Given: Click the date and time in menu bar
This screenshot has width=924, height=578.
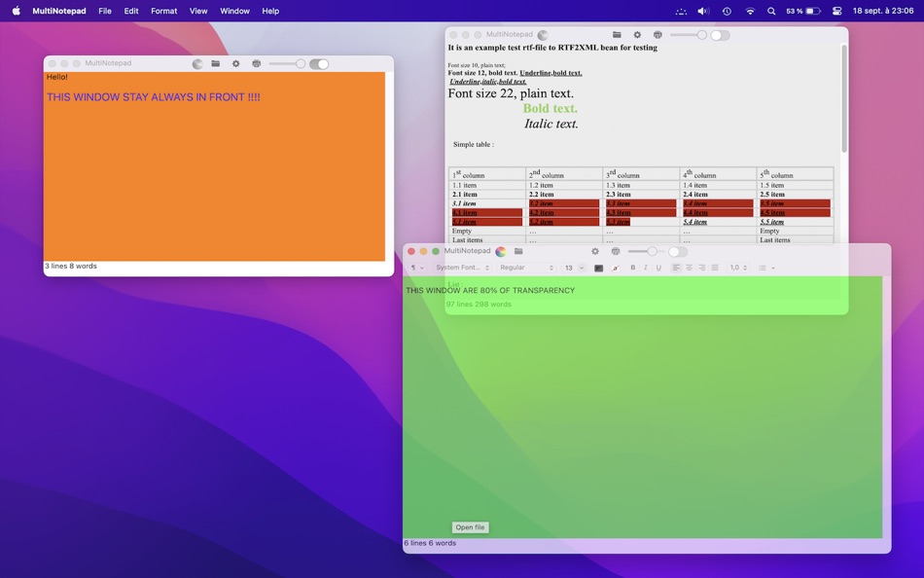Looking at the screenshot, I should [883, 12].
